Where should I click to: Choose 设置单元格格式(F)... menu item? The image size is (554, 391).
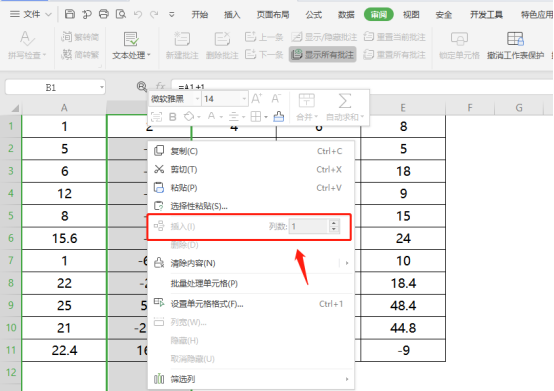pyautogui.click(x=251, y=304)
